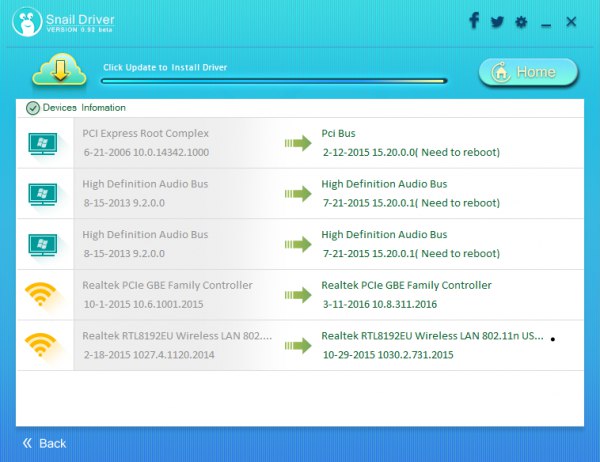This screenshot has height=462, width=600.
Task: Select 'Realtek RTL8192EU Wireless LAN 802....' current driver
Action: [177, 336]
